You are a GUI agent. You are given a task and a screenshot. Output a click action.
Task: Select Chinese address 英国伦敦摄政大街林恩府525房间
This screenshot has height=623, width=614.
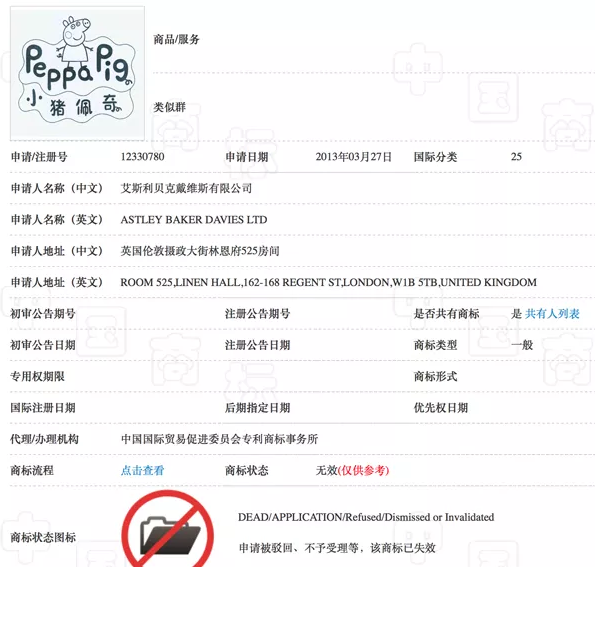pos(200,251)
